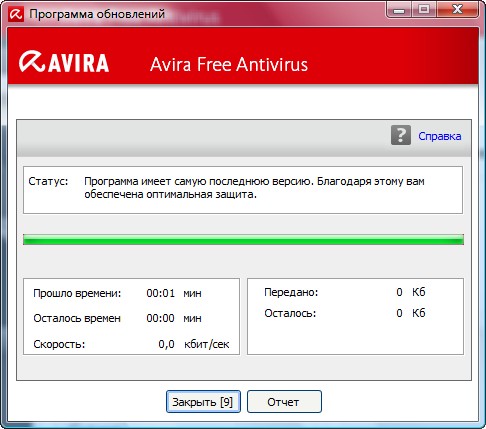Click the Avira umbrella icon in title bar
Screen dimensions: 486x429
coord(16,14)
